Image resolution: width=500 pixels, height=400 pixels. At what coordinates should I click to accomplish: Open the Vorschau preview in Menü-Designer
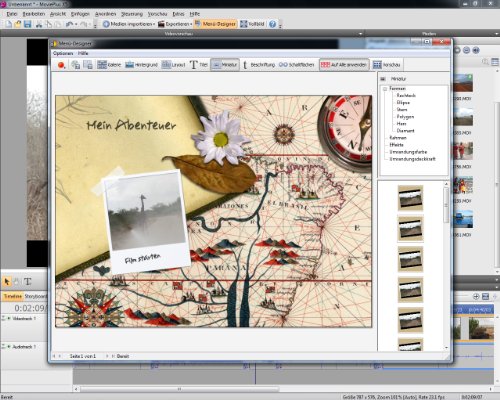click(x=387, y=65)
